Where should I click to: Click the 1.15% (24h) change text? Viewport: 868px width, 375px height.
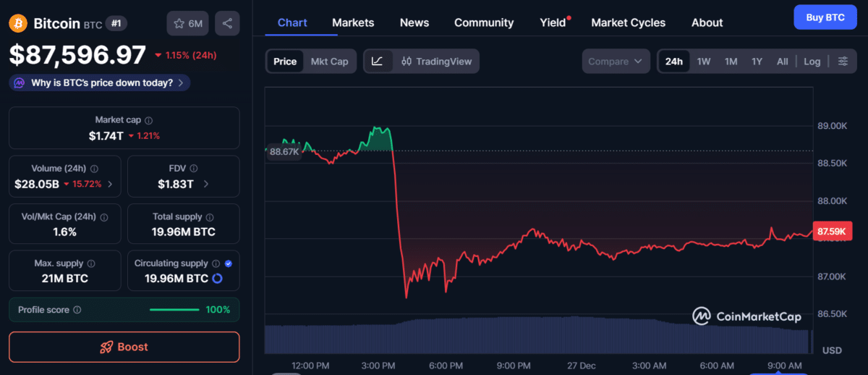pyautogui.click(x=191, y=55)
